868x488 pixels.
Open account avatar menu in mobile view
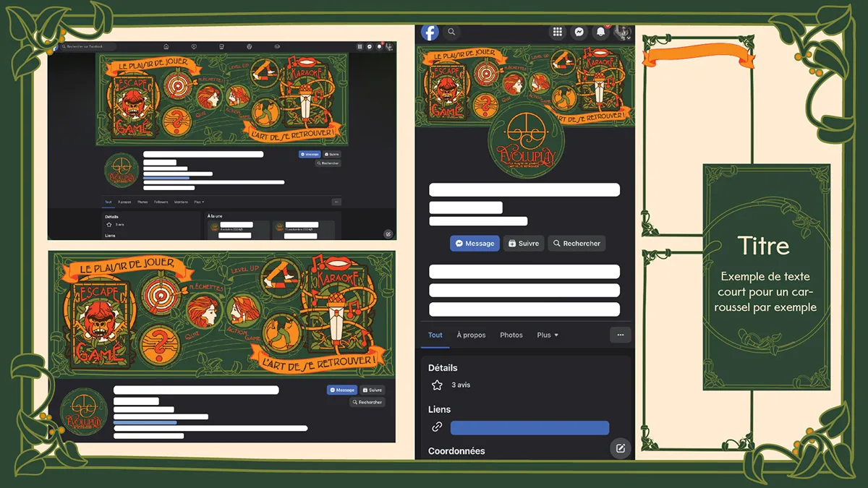click(x=622, y=32)
